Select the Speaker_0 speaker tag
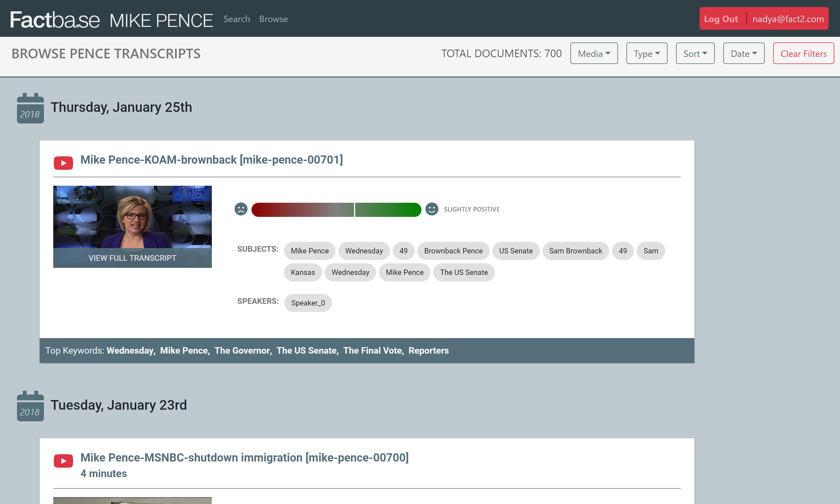Screen dimensions: 840x504 click(308, 303)
